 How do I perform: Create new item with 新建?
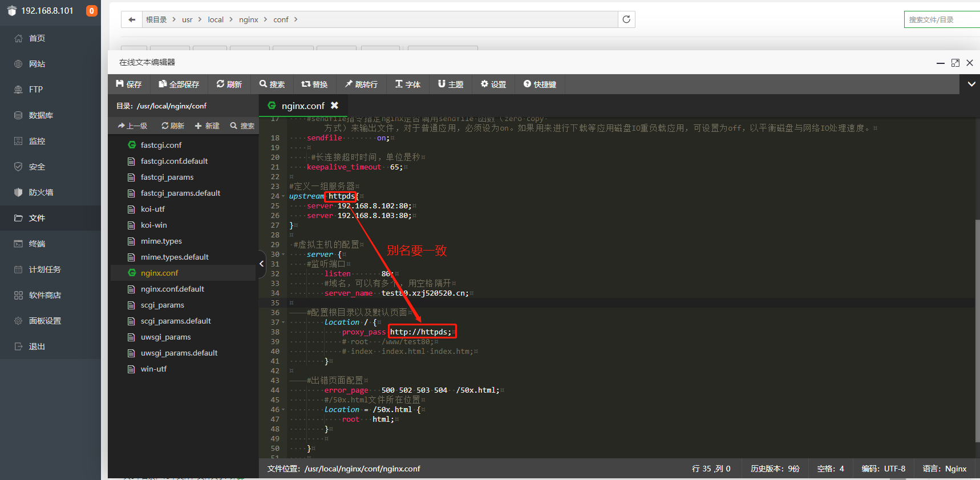coord(207,126)
